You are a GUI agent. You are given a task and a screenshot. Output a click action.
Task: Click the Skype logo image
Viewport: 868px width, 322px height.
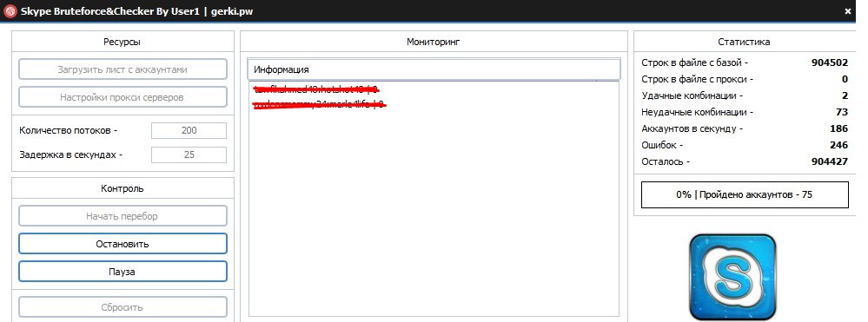coord(732,277)
